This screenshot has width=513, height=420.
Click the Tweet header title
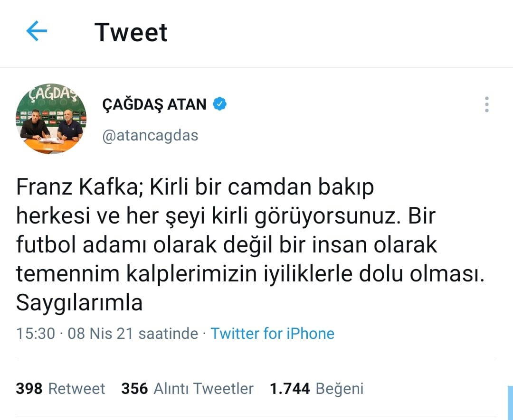pyautogui.click(x=131, y=32)
